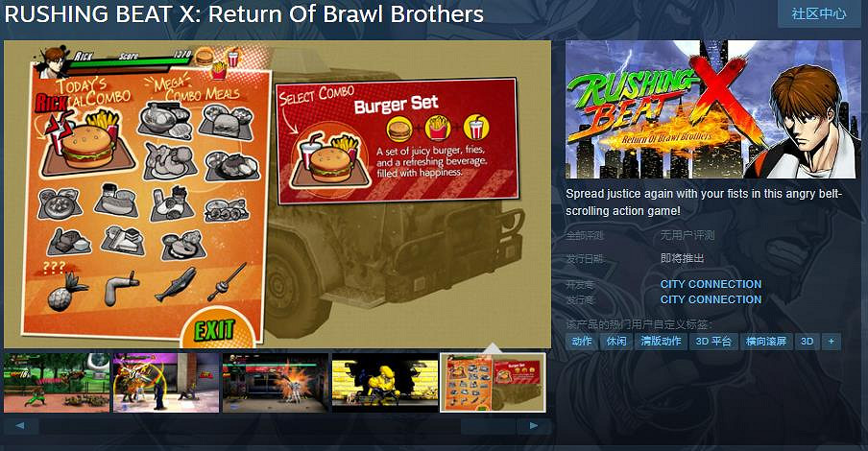Select the 清版动作 tag
The width and height of the screenshot is (868, 451).
point(661,342)
